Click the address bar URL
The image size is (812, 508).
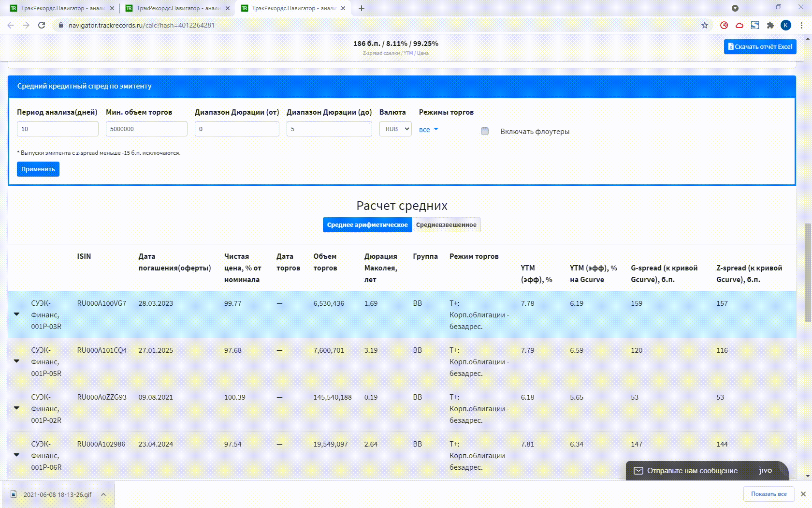click(x=141, y=25)
